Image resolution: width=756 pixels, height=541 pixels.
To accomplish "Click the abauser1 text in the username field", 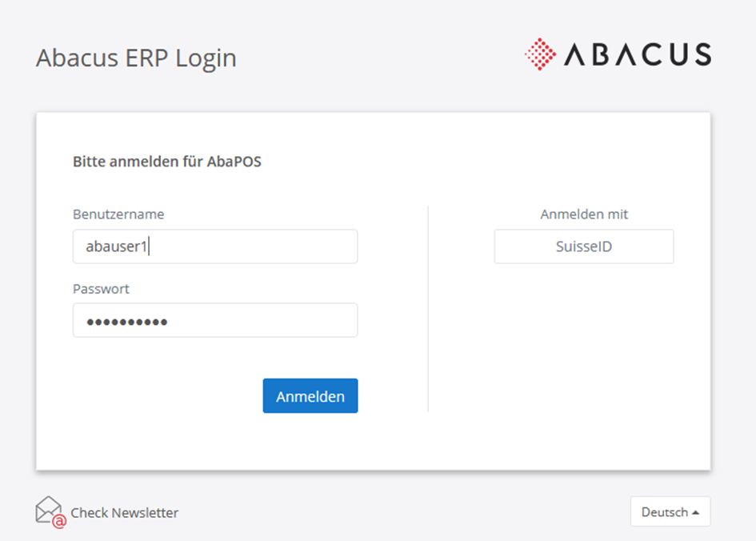I will 117,246.
